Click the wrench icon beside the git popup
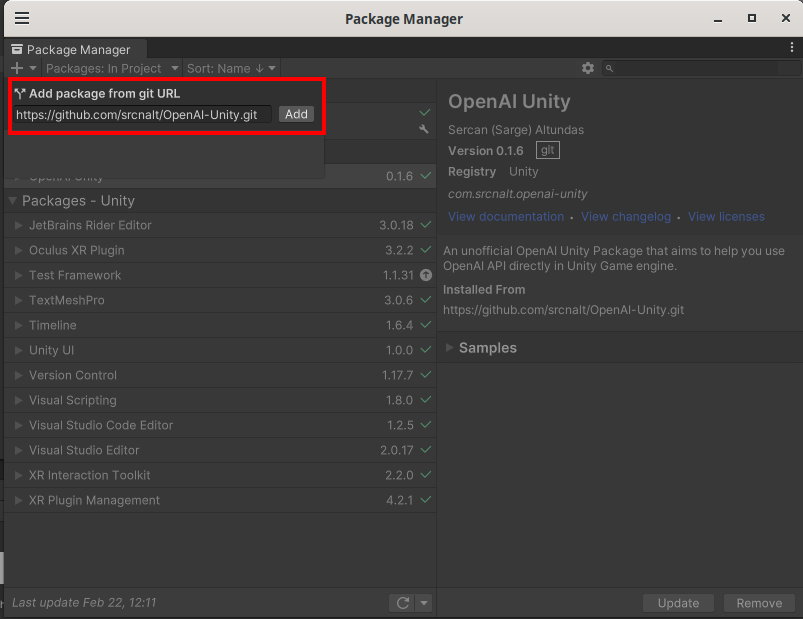Viewport: 803px width, 619px height. (425, 129)
